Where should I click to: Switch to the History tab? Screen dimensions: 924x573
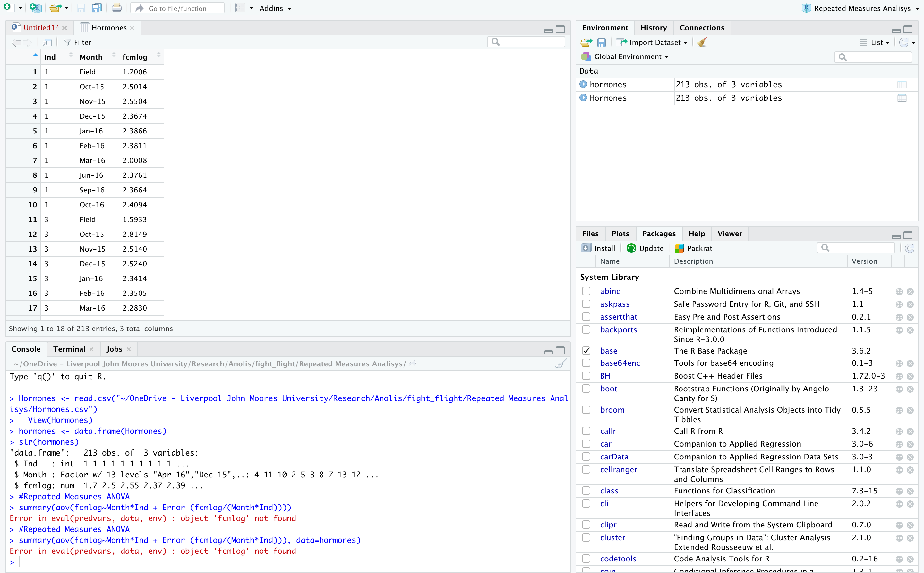coord(654,28)
